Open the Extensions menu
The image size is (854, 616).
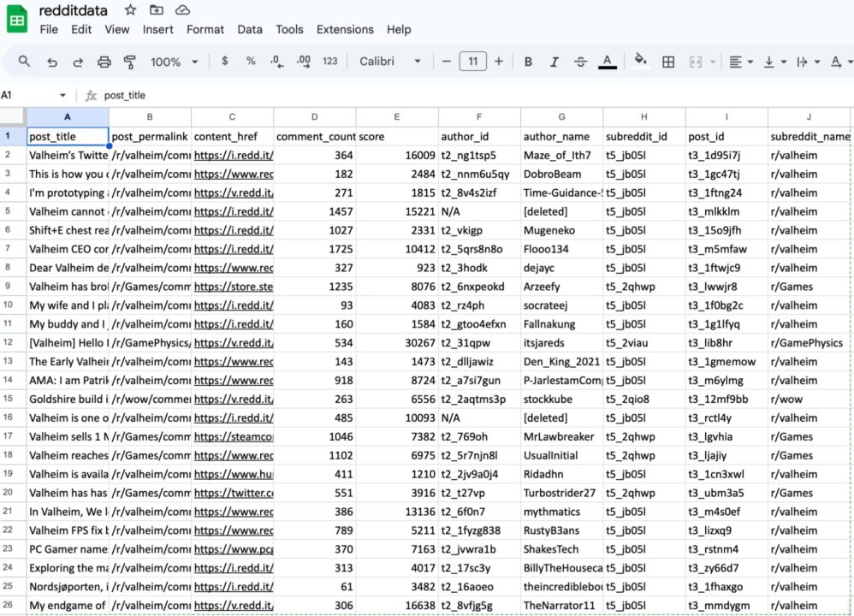coord(345,29)
